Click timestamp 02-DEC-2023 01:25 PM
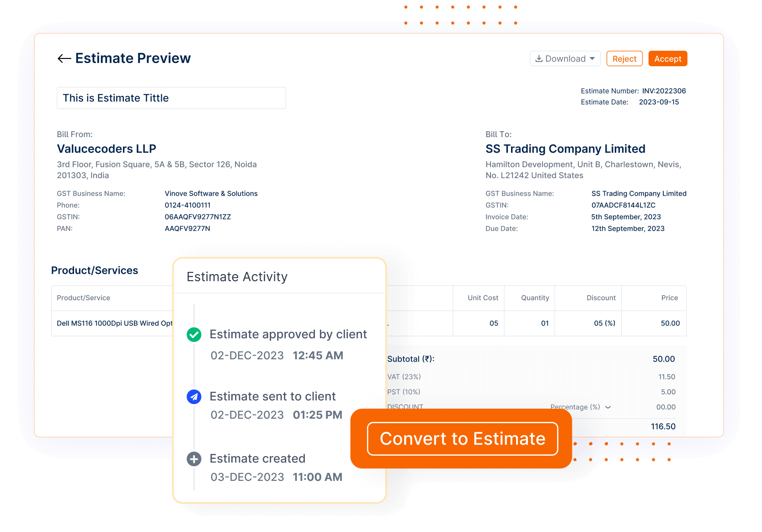This screenshot has width=762, height=532. [276, 415]
